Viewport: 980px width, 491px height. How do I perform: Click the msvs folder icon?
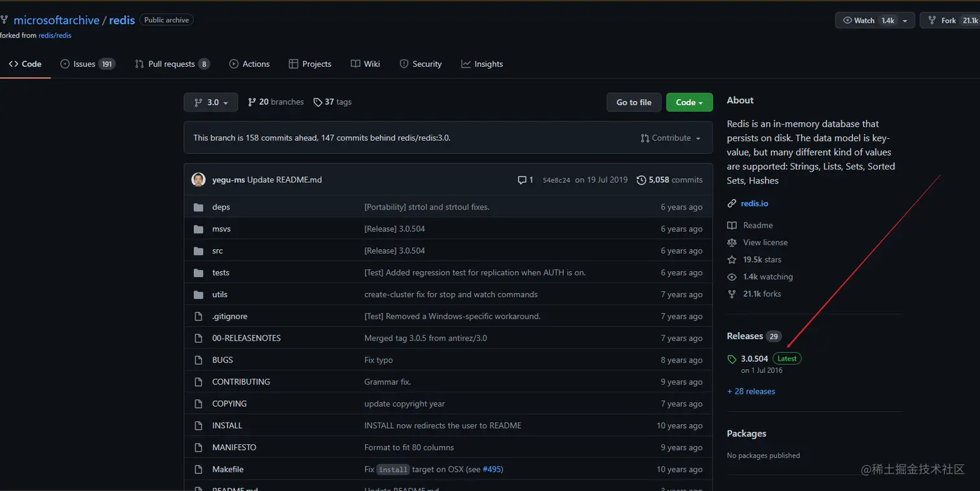pos(198,229)
